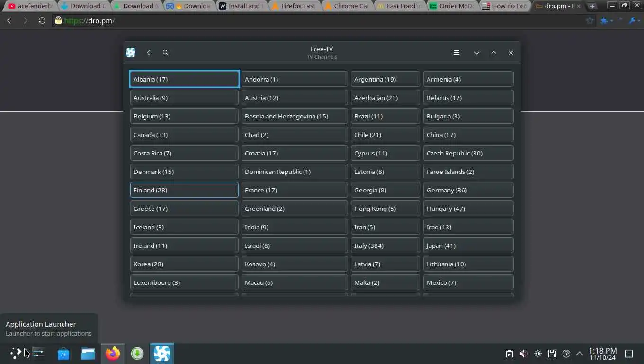Switch to the How do I tab

(x=505, y=6)
